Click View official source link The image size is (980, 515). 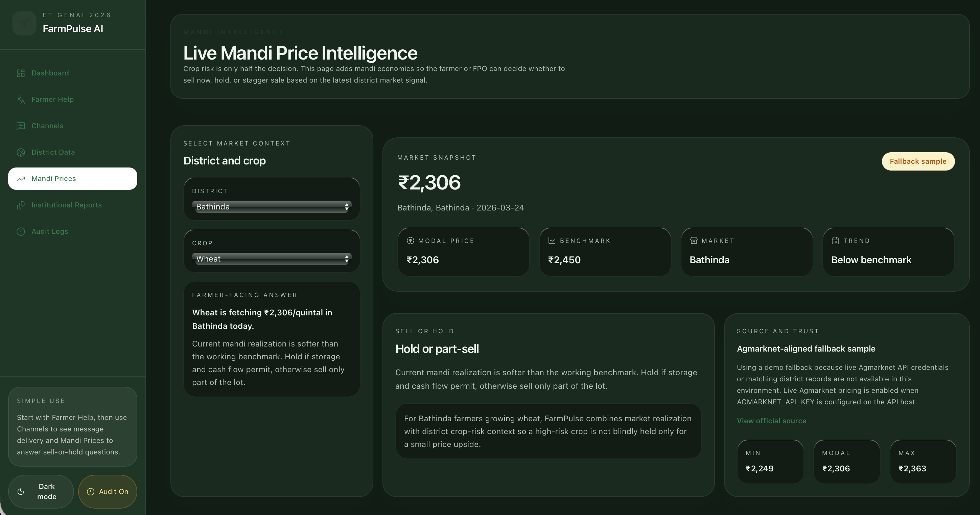(x=772, y=421)
